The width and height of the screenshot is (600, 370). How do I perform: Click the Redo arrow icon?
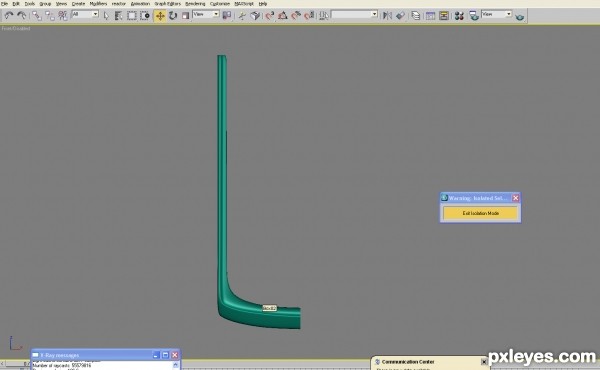click(22, 16)
